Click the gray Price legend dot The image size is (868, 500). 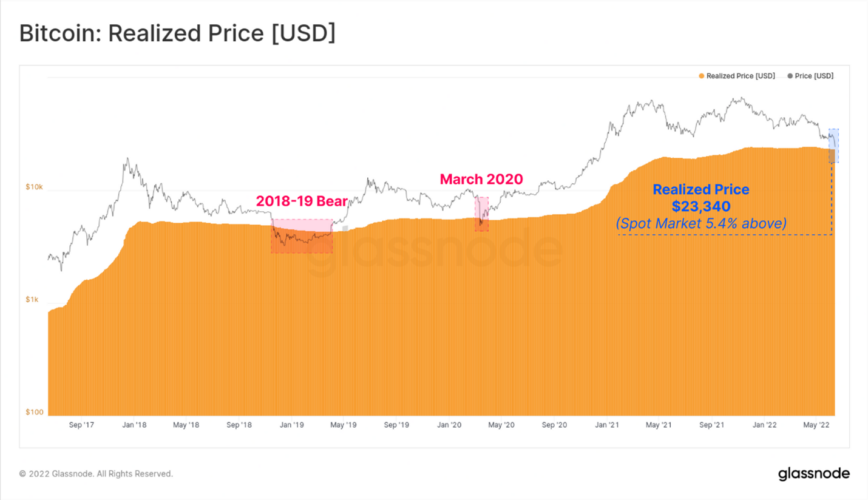[x=790, y=76]
